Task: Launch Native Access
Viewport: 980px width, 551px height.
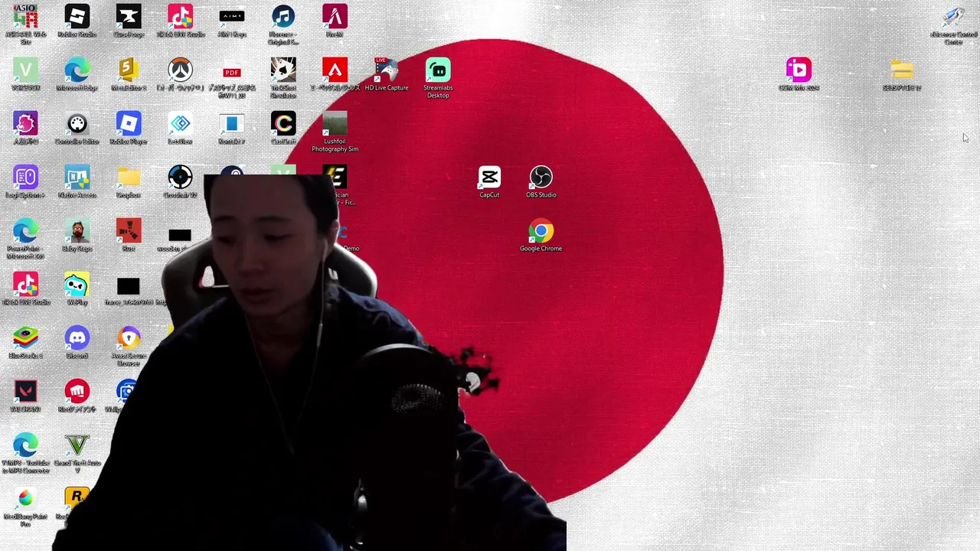Action: (x=77, y=178)
